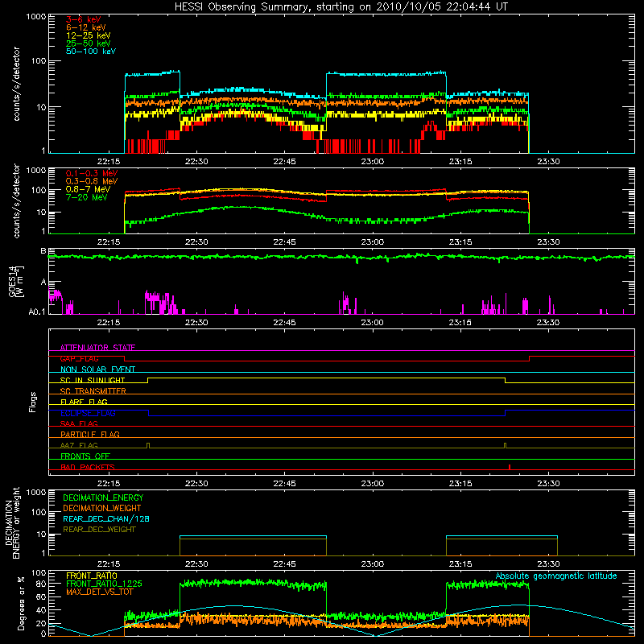The image size is (644, 644).
Task: Select the SC_TRANSMITTER flag label
Action: [93, 391]
